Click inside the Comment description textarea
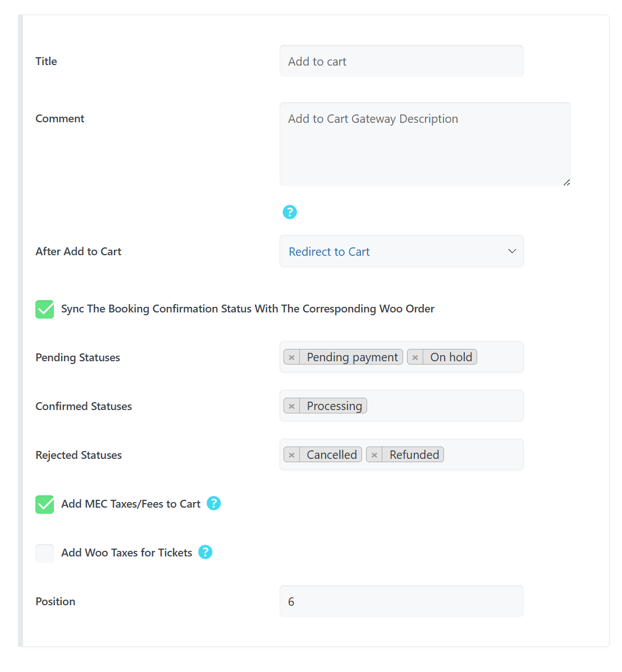This screenshot has width=622, height=672. click(x=424, y=143)
